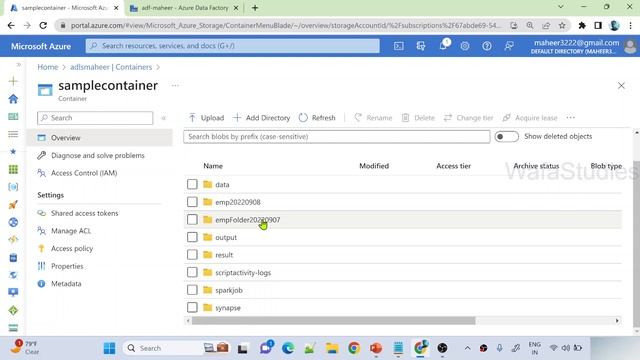Screen dimensions: 640x360
Task: Open Azure Cloud Shell icon
Action: point(399,46)
